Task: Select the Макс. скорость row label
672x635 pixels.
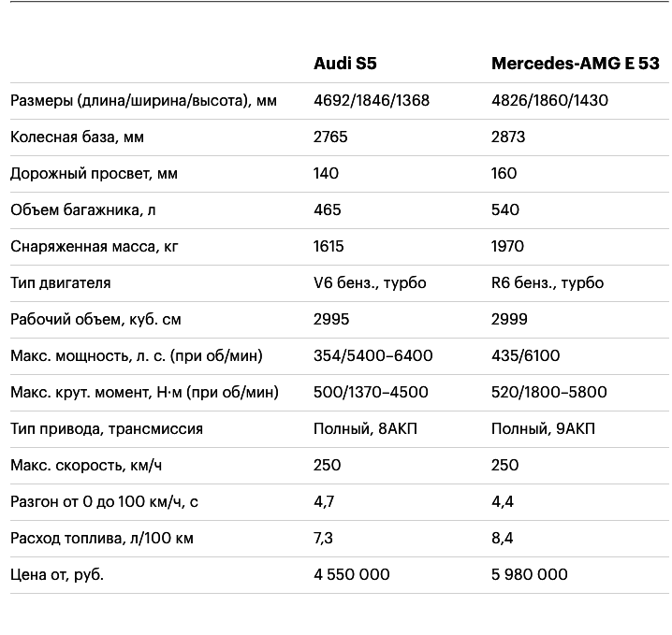Action: (86, 466)
